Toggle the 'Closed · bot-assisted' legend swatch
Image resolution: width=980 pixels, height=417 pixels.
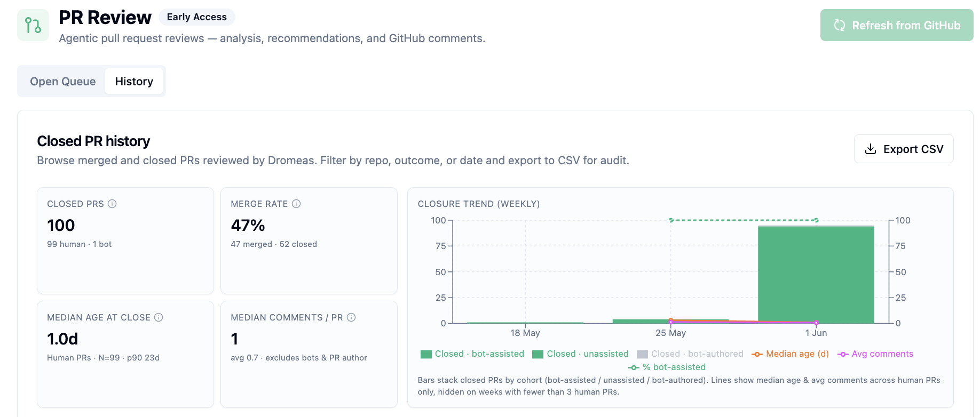point(426,354)
